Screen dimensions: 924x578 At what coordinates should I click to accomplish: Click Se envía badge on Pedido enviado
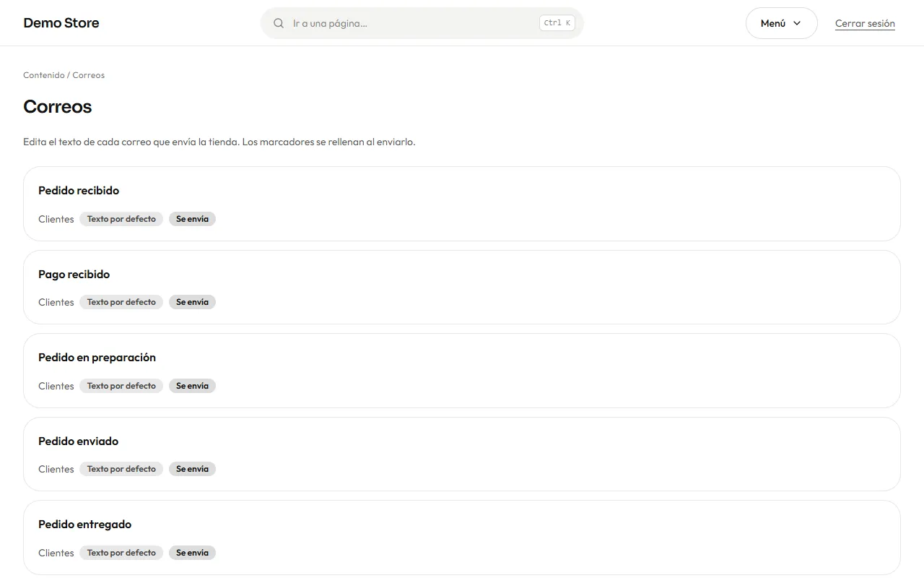192,469
